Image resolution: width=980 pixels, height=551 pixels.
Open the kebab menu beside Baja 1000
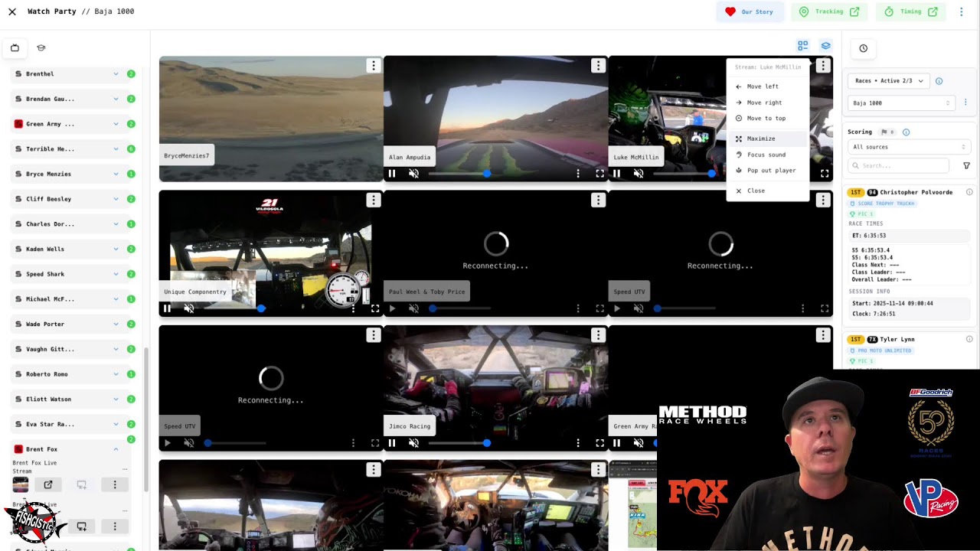tap(965, 103)
